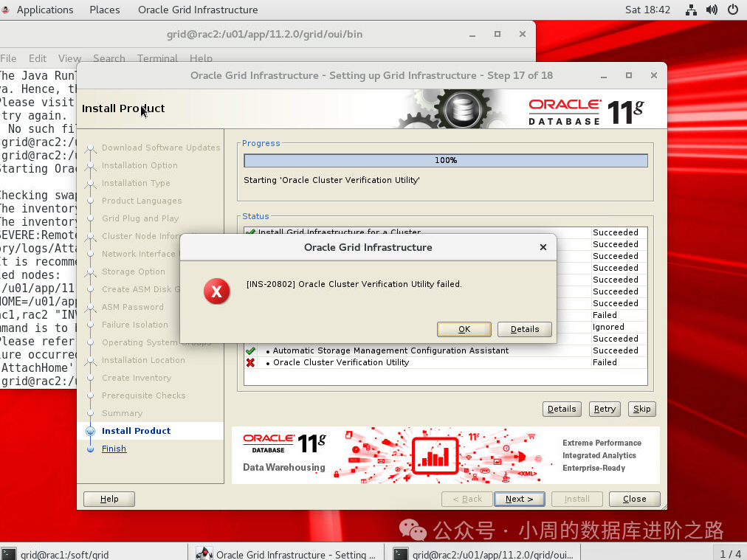This screenshot has height=560, width=747.
Task: Open the Details button under the status list
Action: tap(562, 409)
